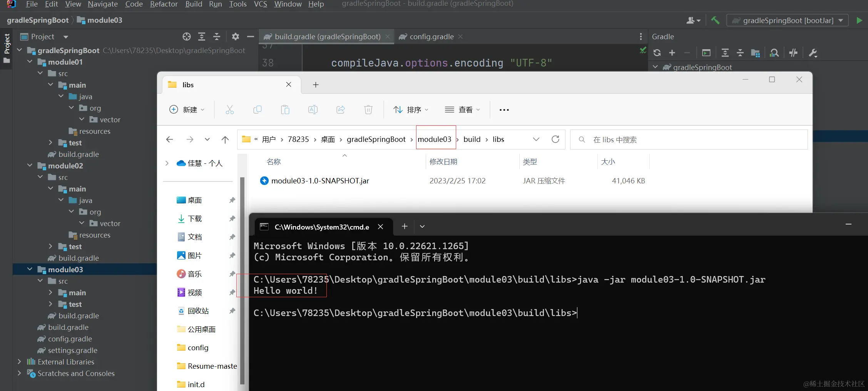This screenshot has width=868, height=391.
Task: Run the gradleSpringBoot bootJar configuration
Action: [860, 20]
